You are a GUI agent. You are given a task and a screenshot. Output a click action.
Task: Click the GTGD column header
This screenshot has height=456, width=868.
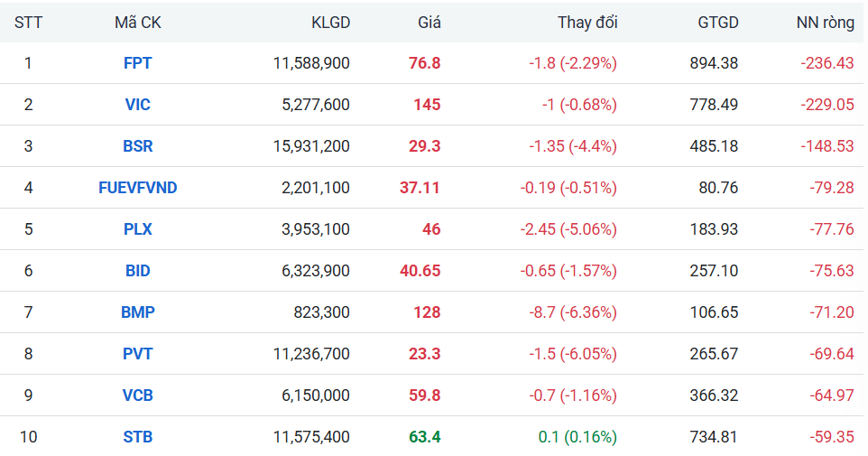(718, 23)
